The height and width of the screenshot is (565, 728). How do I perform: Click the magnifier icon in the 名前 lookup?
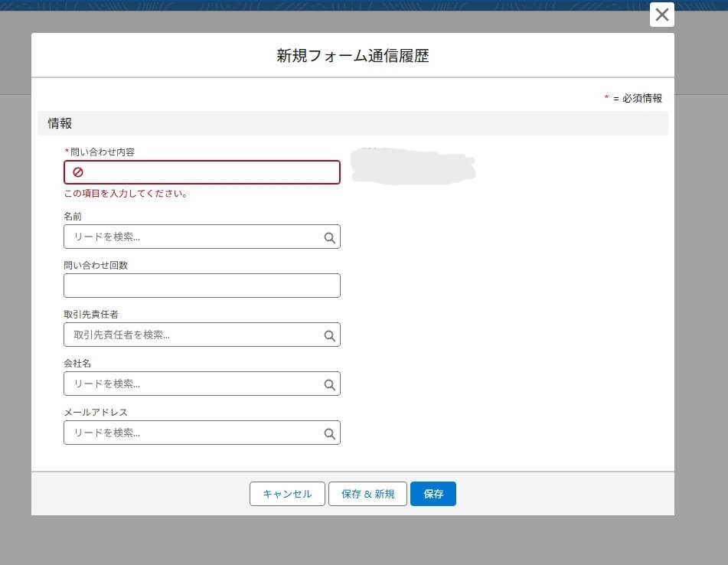tap(330, 237)
